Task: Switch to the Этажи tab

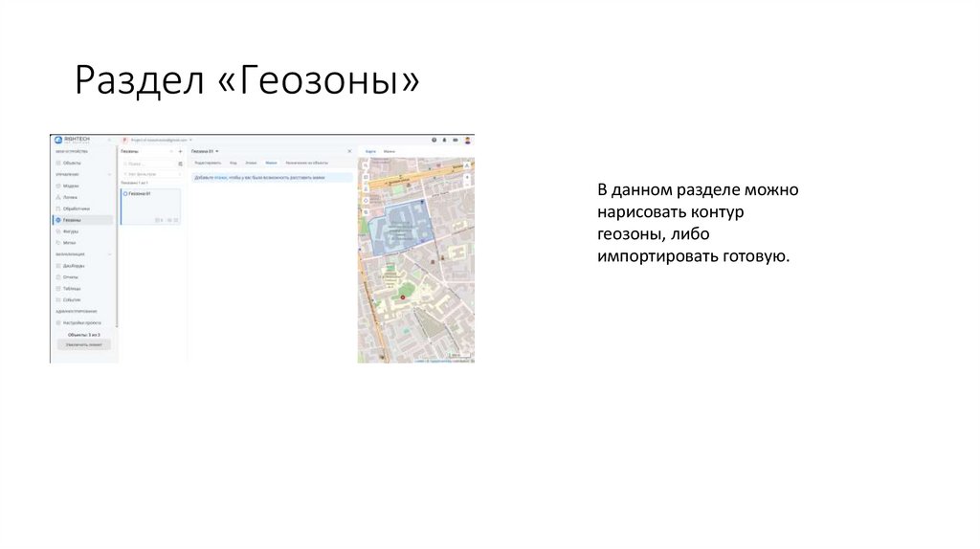Action: [x=252, y=163]
